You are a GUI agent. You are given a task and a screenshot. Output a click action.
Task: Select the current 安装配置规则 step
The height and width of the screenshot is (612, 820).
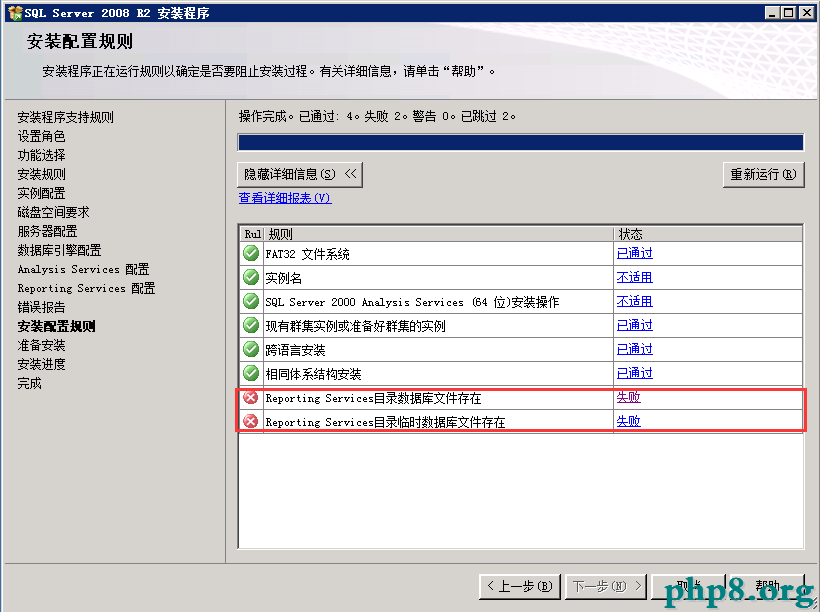[56, 326]
